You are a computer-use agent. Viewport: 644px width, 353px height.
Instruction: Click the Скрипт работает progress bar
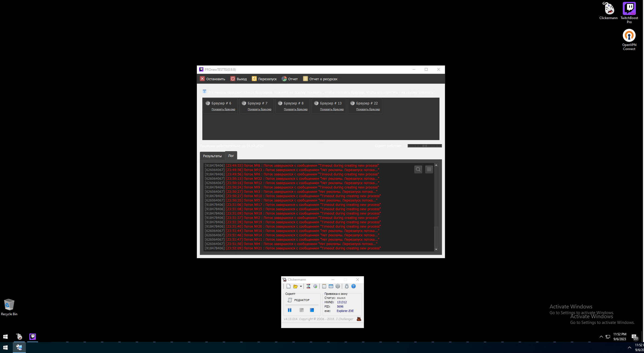[x=424, y=146]
